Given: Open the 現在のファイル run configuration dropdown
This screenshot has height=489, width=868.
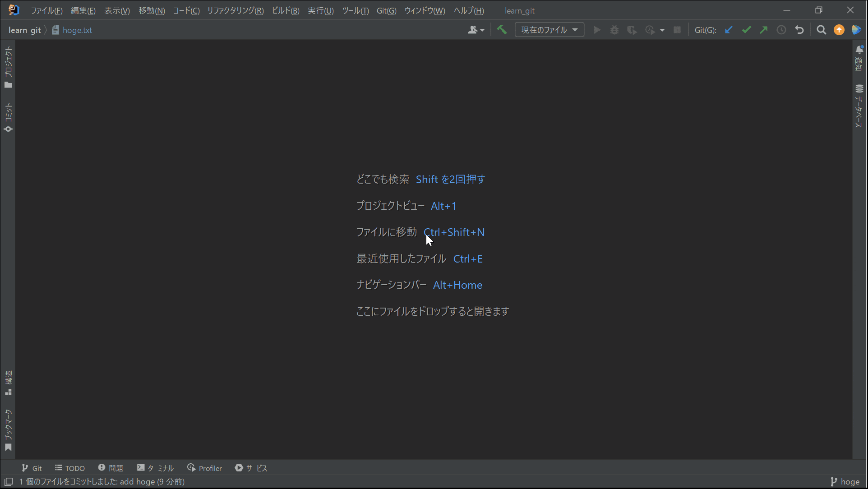Looking at the screenshot, I should tap(549, 29).
